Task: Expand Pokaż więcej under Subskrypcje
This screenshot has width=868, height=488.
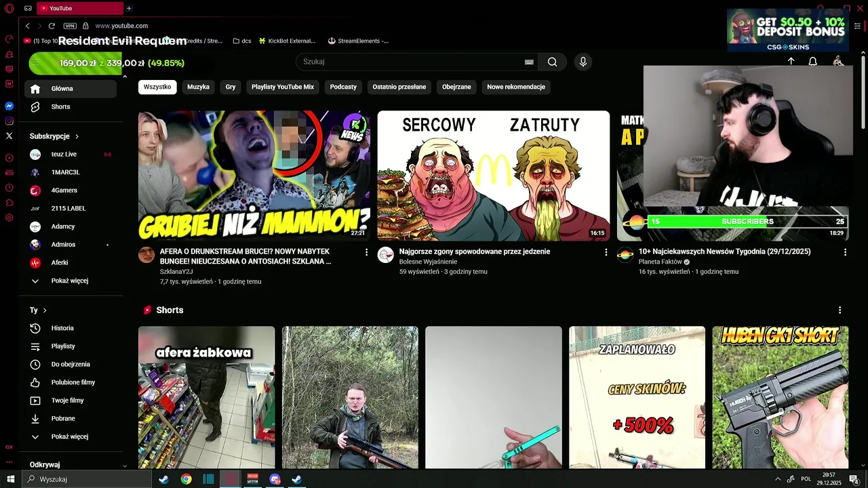Action: coord(71,281)
